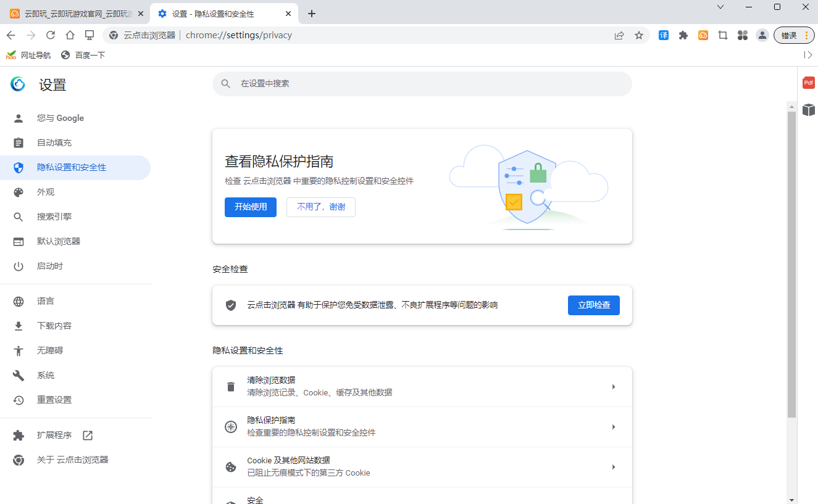The width and height of the screenshot is (818, 504).
Task: Open the translate icon in the toolbar
Action: click(x=663, y=35)
